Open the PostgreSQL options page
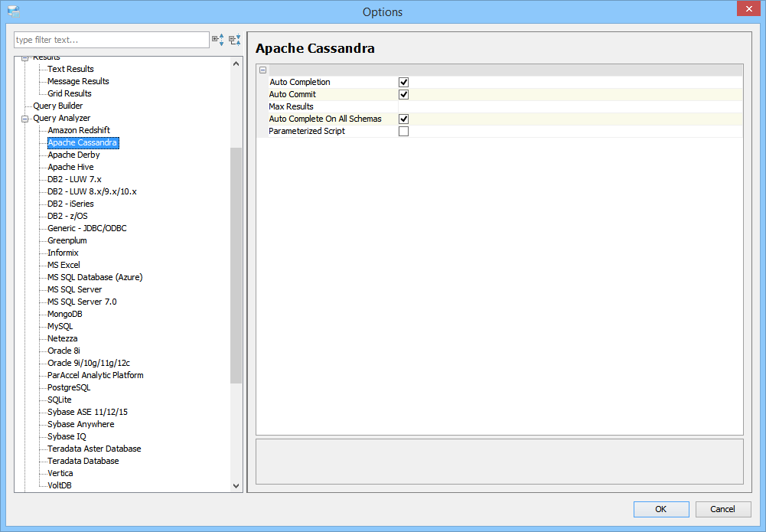 tap(69, 387)
